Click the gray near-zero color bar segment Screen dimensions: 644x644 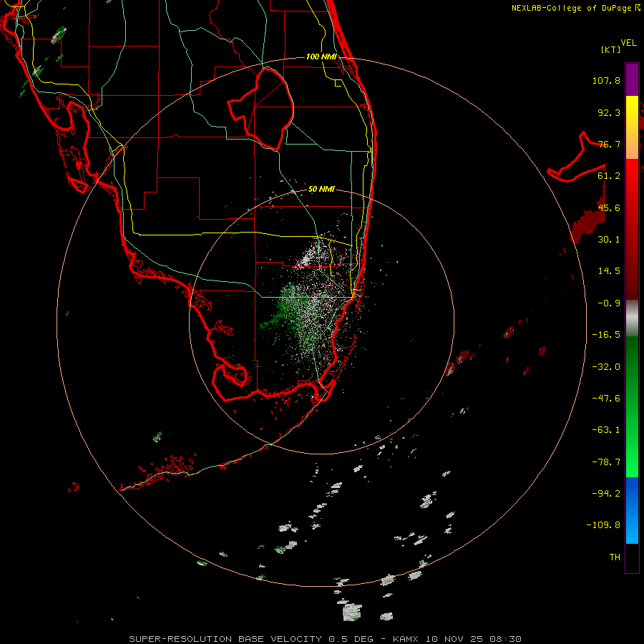632,316
